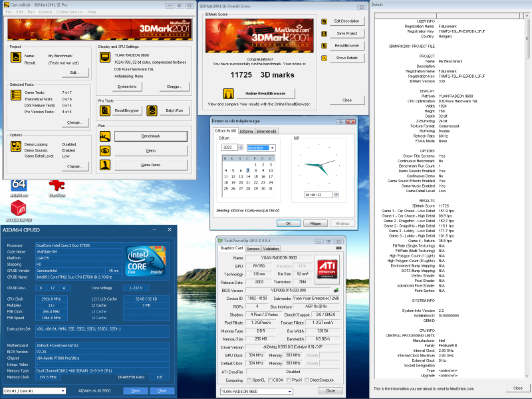Screen dimensions: 532x399
Task: Open the File menu in 3DMark2001
Action: pos(9,12)
